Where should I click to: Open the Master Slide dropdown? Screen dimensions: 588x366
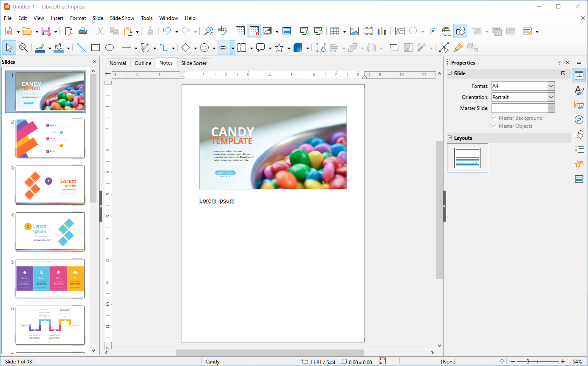[551, 108]
